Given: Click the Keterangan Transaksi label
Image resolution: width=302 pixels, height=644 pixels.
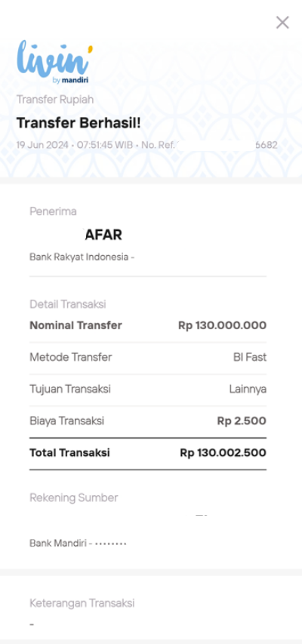Looking at the screenshot, I should tap(82, 603).
